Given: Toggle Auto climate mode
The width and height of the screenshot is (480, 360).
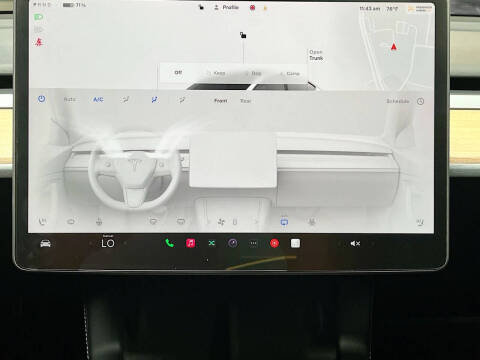Looking at the screenshot, I should [69, 99].
